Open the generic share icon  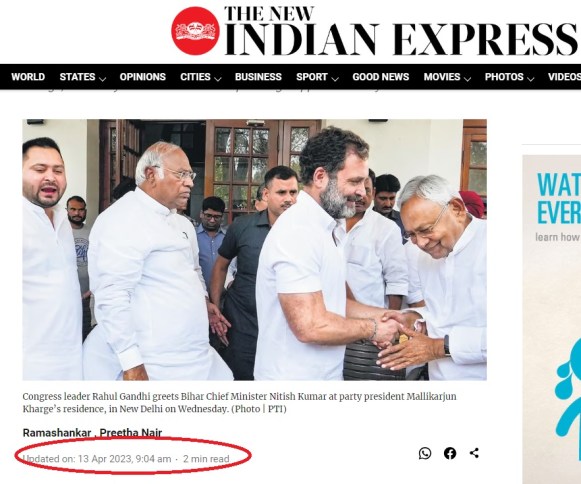pos(474,453)
